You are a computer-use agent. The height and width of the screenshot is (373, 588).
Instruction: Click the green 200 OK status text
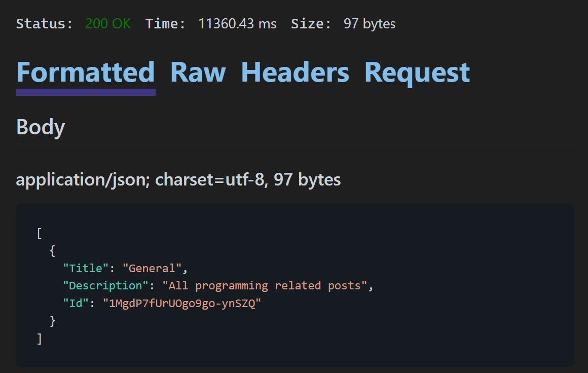108,24
